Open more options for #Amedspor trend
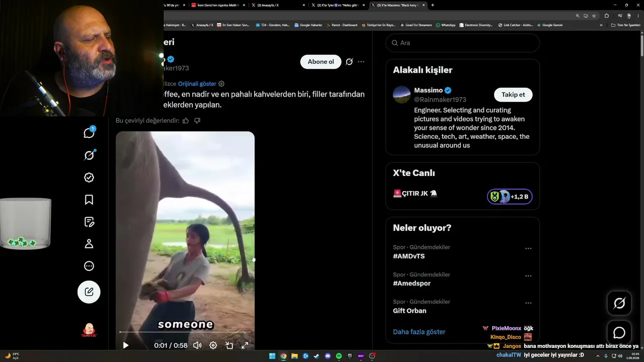644x362 pixels. [x=528, y=276]
